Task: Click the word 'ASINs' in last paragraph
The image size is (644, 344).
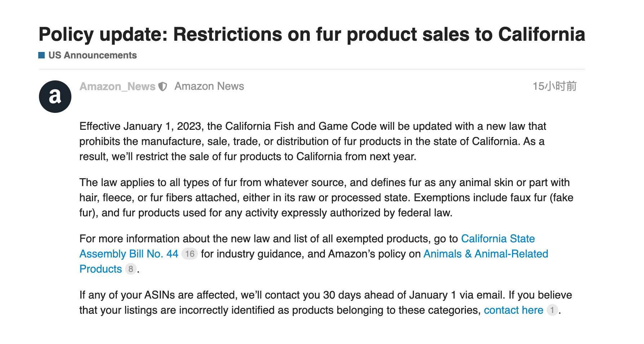Action: point(160,295)
